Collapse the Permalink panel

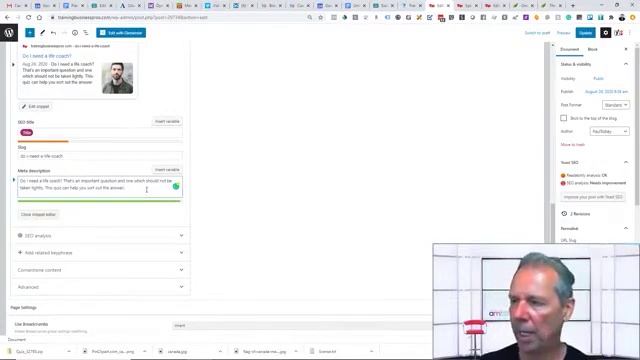click(x=626, y=228)
